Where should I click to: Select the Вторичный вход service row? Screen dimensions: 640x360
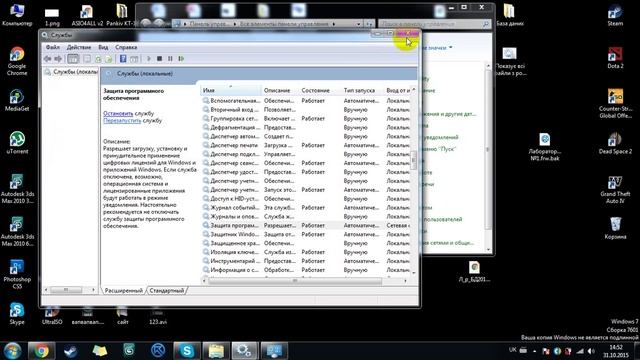[306, 109]
